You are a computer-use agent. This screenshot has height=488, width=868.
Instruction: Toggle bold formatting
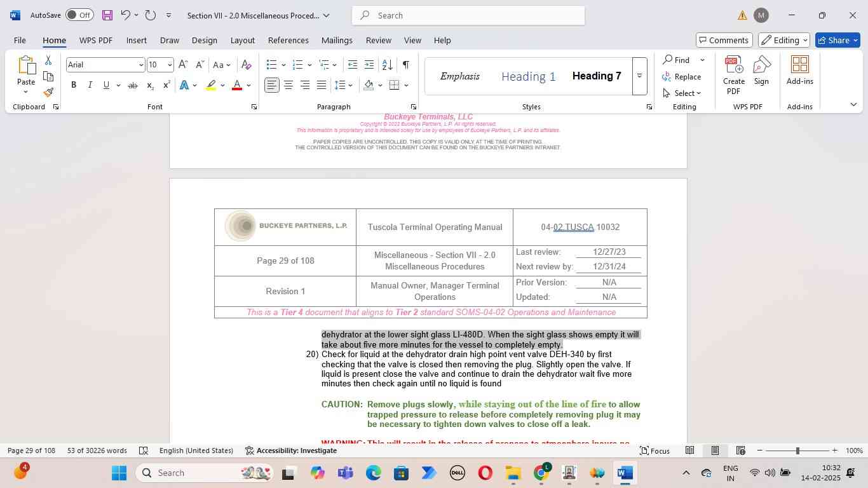point(74,85)
